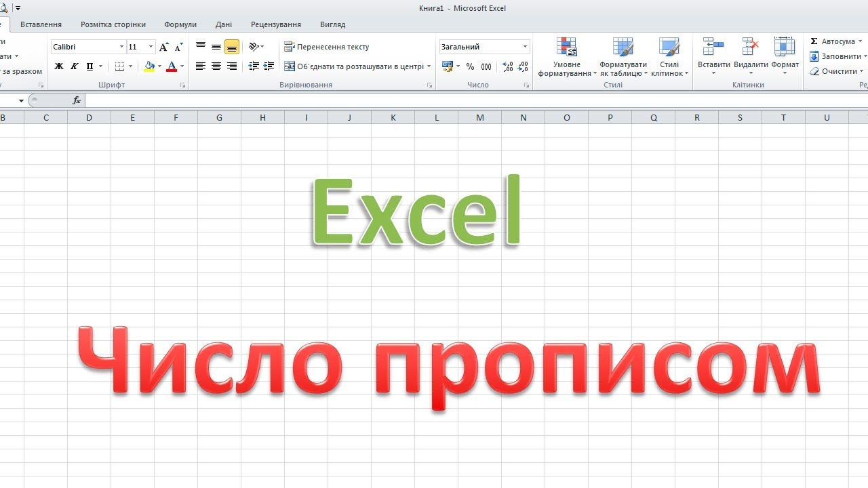Select column H header
Viewport: 868px width, 488px height.
pyautogui.click(x=262, y=117)
